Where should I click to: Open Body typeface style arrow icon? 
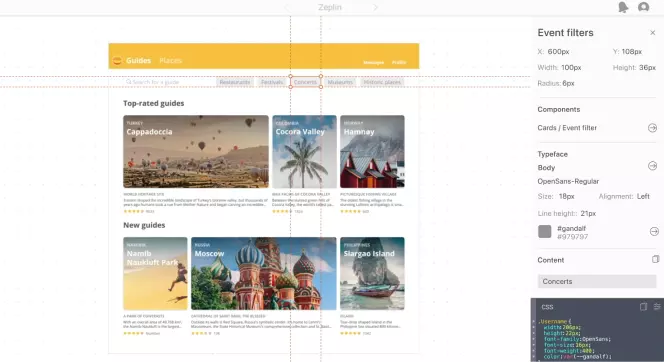click(652, 166)
